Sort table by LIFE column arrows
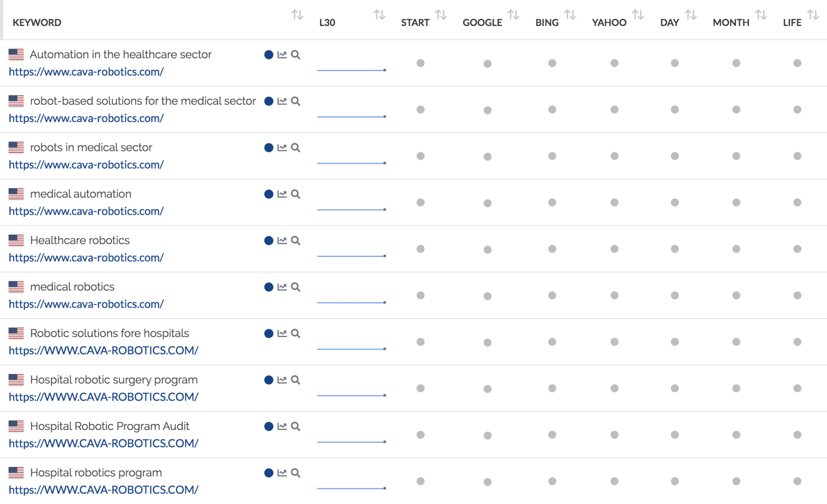The width and height of the screenshot is (827, 504). (813, 15)
